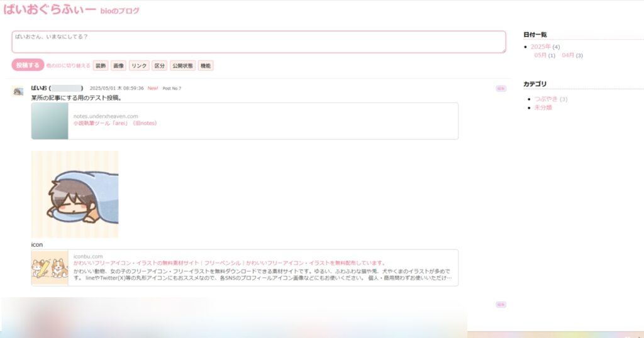Click the notes.underxheaven.com card thumbnail
644x338 pixels.
coord(50,121)
